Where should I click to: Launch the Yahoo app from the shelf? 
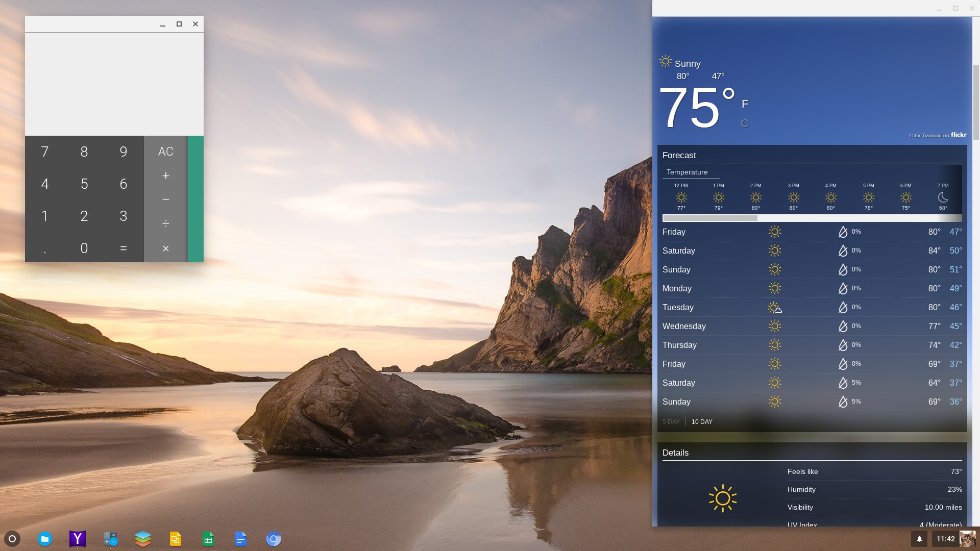coord(78,539)
